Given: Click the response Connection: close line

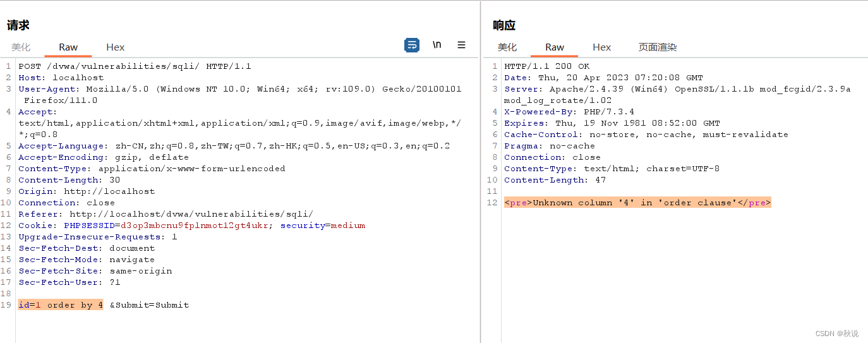Looking at the screenshot, I should (552, 157).
